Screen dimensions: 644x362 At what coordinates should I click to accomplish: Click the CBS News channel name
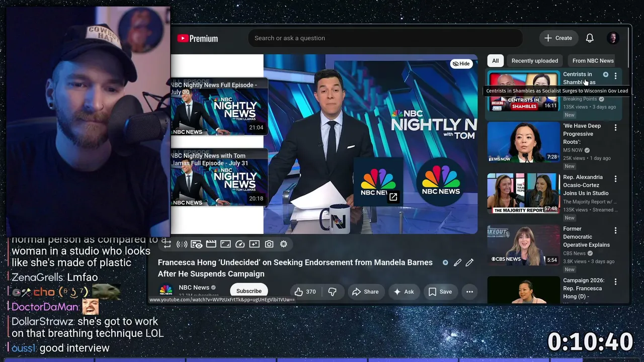[574, 253]
